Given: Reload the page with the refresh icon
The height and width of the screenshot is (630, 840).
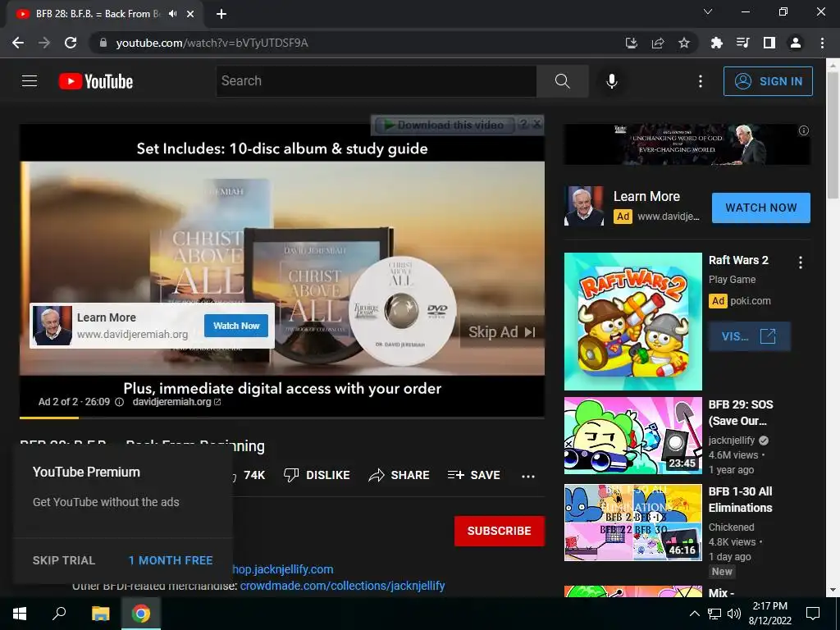Looking at the screenshot, I should [71, 43].
